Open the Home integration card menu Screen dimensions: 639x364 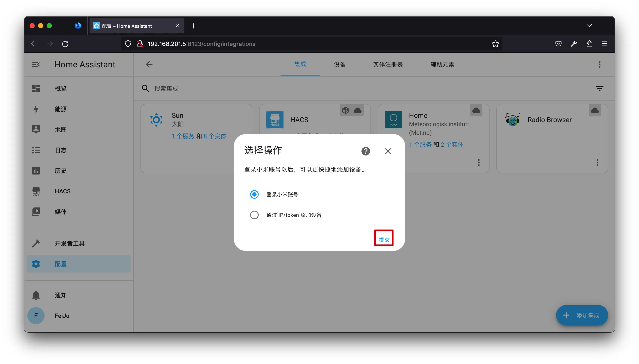(479, 163)
